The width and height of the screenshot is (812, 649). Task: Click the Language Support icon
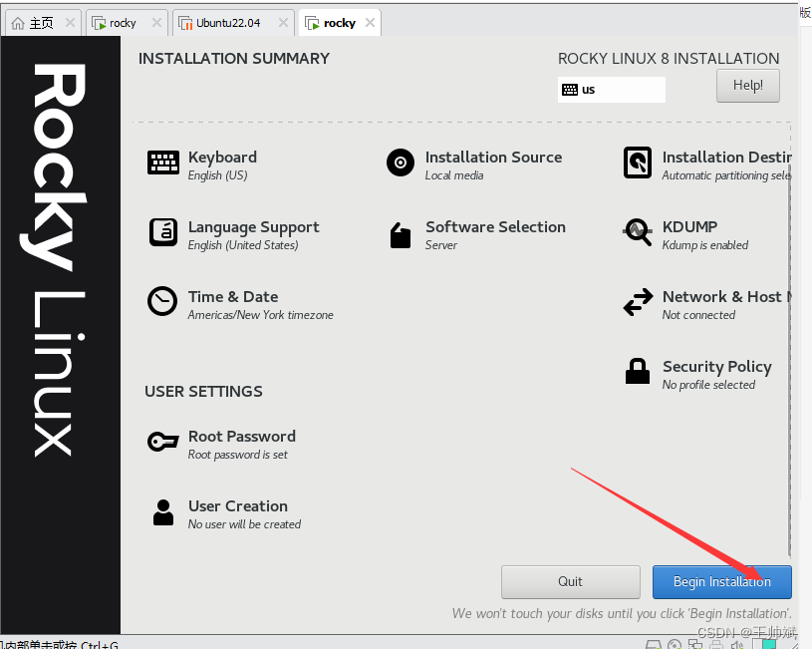click(163, 232)
